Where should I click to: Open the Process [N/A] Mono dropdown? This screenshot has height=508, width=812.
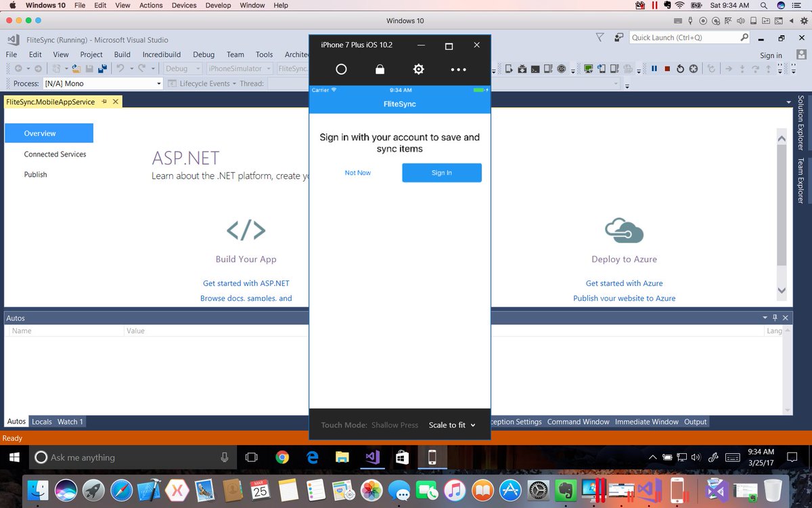pyautogui.click(x=103, y=83)
